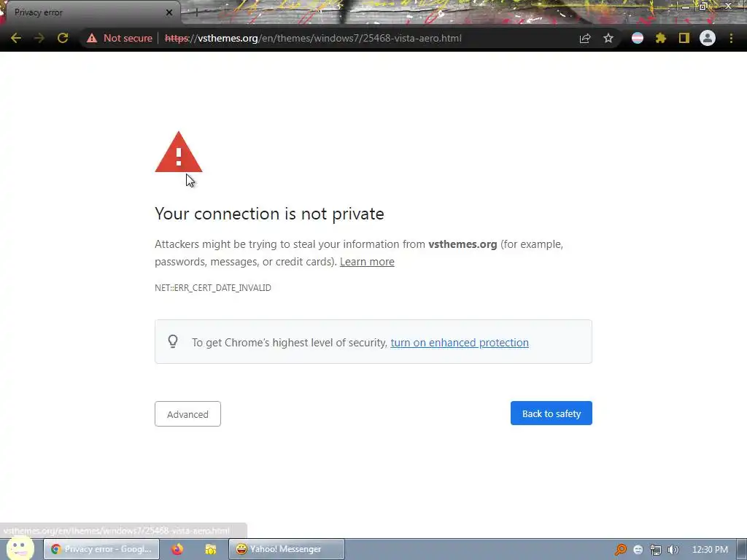Open the volume speaker tray icon
747x560 pixels.
pyautogui.click(x=673, y=550)
